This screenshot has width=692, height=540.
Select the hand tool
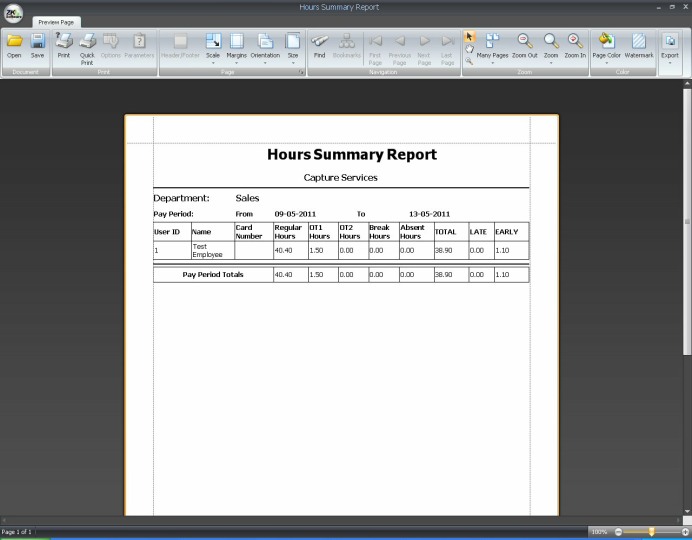(x=469, y=49)
